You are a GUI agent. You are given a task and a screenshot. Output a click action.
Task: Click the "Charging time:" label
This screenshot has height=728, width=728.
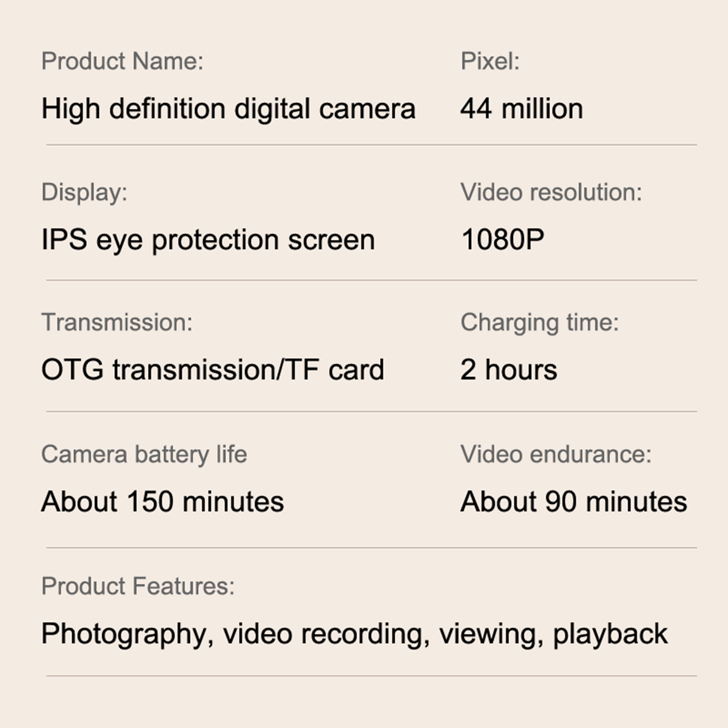540,323
